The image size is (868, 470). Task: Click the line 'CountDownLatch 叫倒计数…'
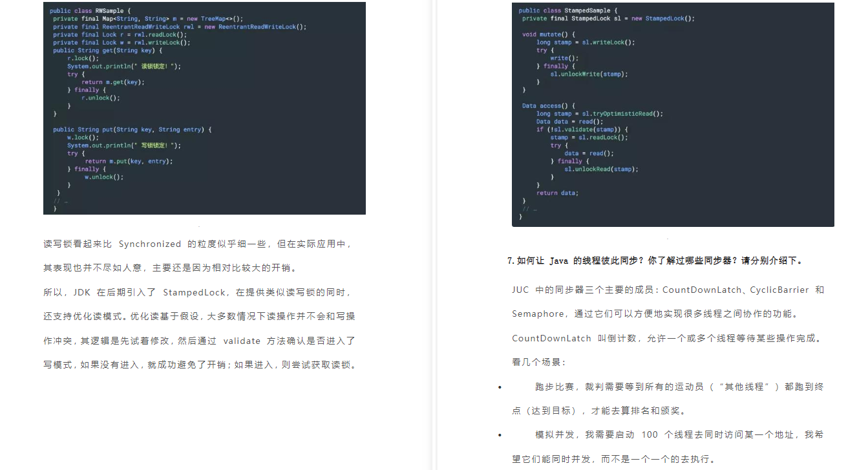666,338
